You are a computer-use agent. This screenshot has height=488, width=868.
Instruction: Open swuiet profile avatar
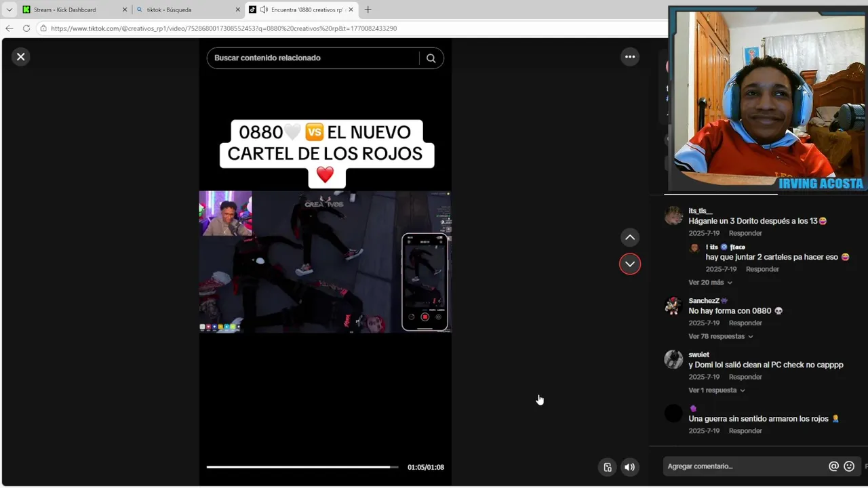673,359
